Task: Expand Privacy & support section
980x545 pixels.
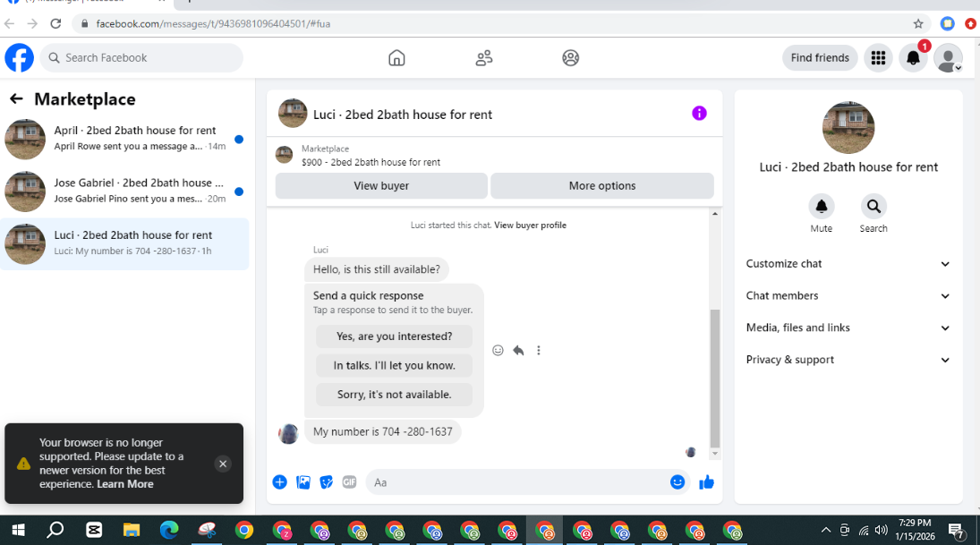Action: 848,360
